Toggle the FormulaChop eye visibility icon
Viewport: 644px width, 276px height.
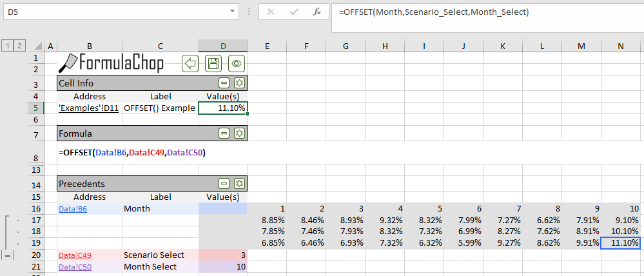pyautogui.click(x=237, y=63)
